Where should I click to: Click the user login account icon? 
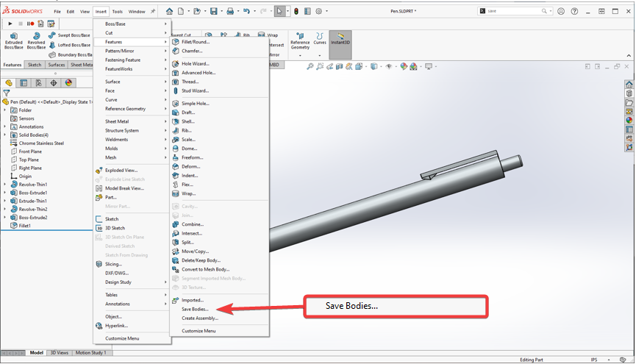(561, 11)
